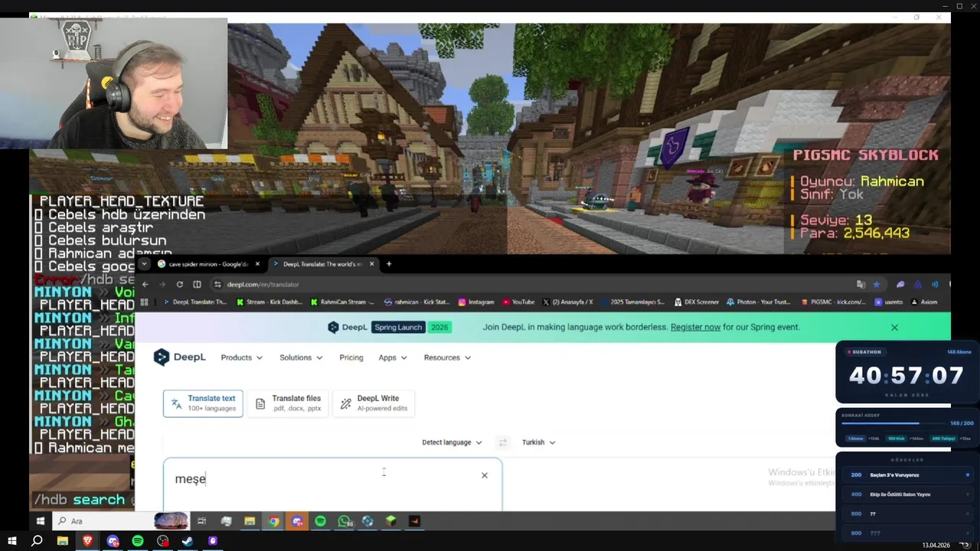Open the Detect language dropdown

click(x=452, y=442)
